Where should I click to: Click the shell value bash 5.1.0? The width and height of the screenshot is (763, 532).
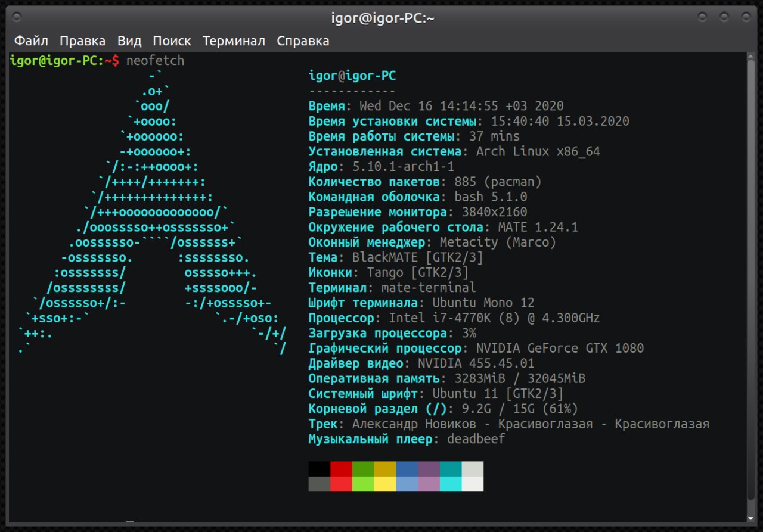491,197
